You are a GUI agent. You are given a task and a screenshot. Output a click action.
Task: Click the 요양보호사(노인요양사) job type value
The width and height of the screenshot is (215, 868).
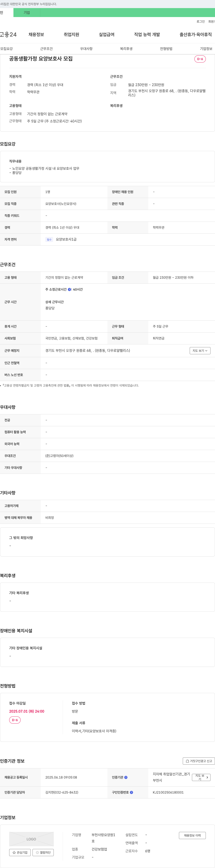tap(60, 204)
